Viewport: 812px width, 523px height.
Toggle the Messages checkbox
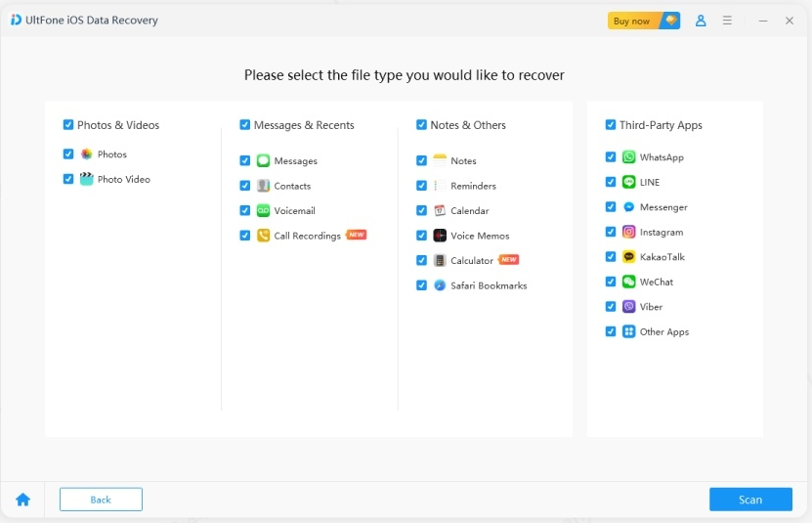click(x=245, y=160)
